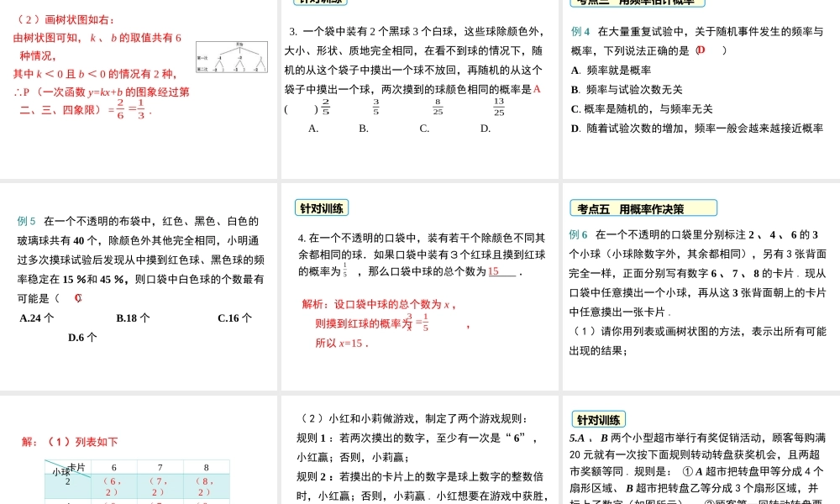Viewport: 840px width, 504px height.
Task: Click the line "所以 x=15"
Action: [x=342, y=344]
